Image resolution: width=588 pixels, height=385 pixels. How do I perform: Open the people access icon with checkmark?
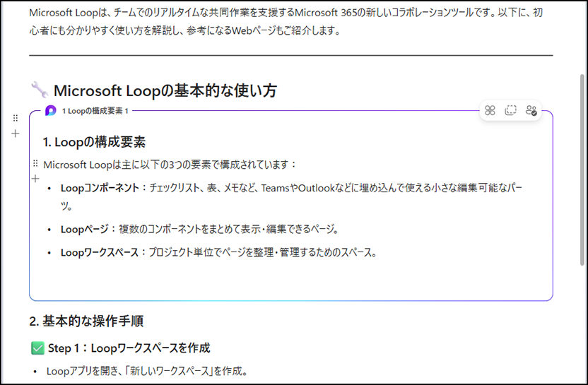coord(531,110)
